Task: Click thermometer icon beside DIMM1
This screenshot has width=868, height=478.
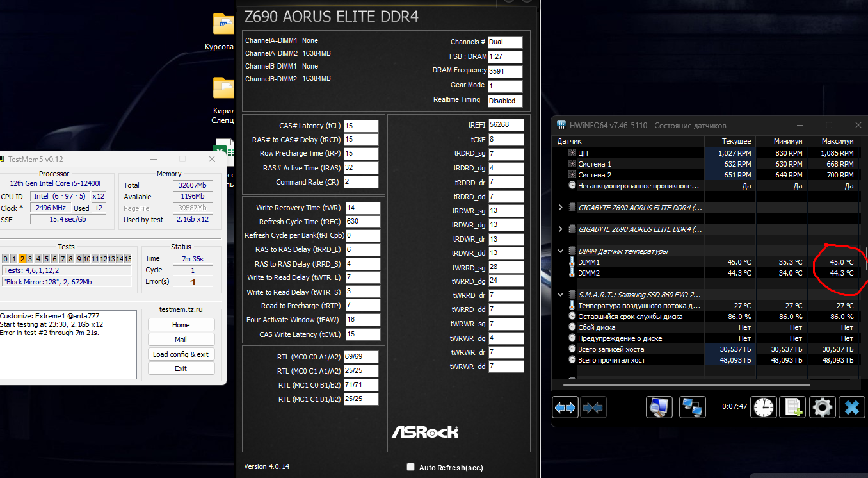Action: [572, 262]
